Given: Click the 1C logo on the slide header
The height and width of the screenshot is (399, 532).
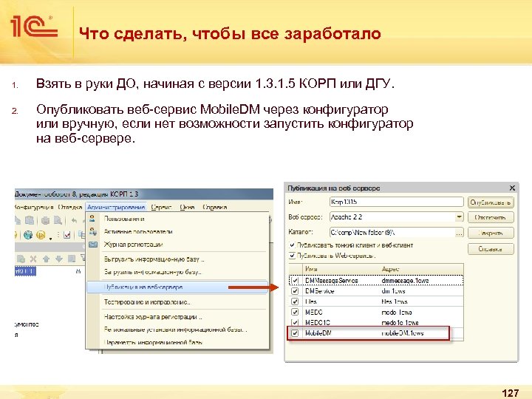Looking at the screenshot, I should point(33,26).
